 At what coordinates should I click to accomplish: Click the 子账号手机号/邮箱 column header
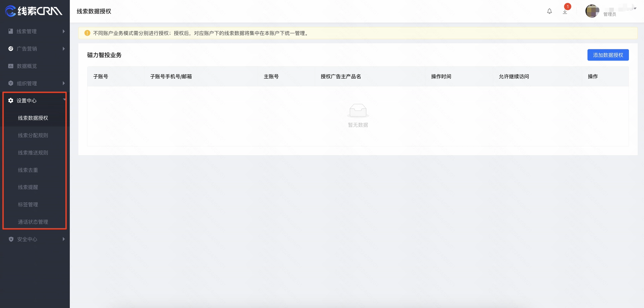tap(171, 77)
